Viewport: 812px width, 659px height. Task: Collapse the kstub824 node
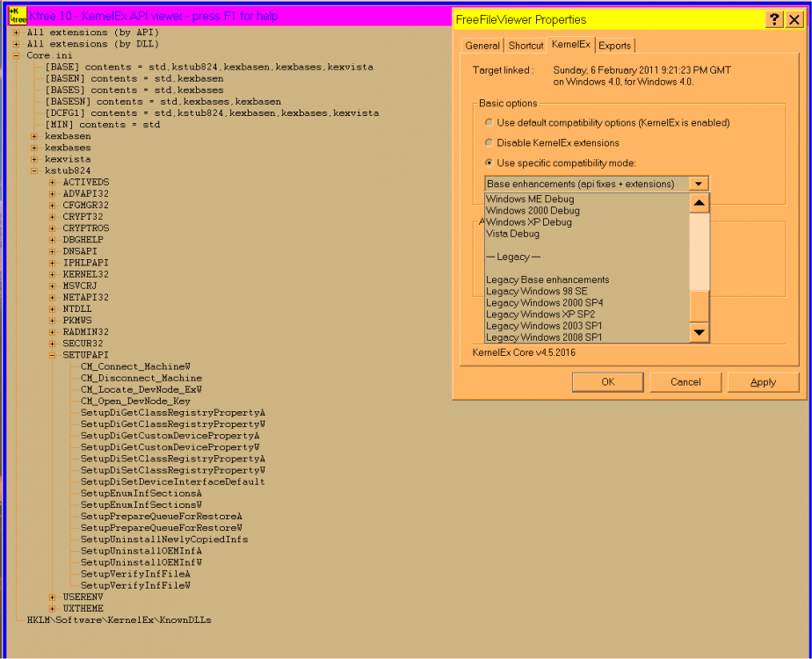tap(34, 170)
